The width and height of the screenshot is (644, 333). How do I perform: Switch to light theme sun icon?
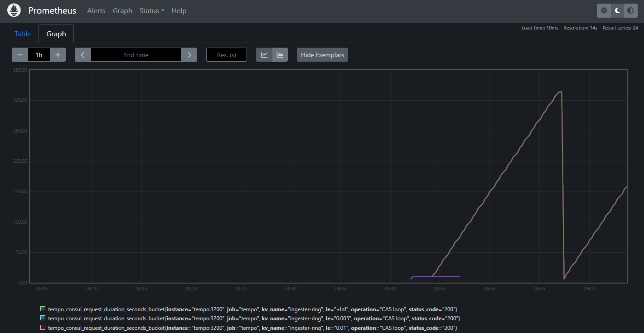click(604, 10)
